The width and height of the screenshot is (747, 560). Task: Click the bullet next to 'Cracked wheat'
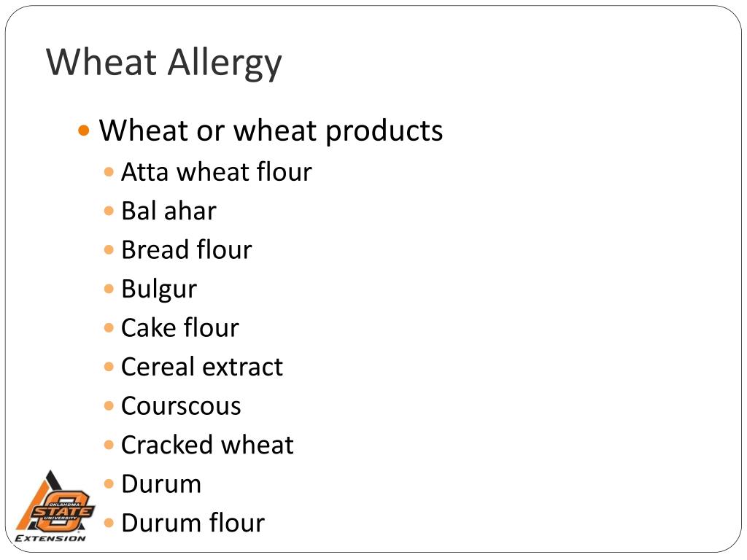[109, 446]
